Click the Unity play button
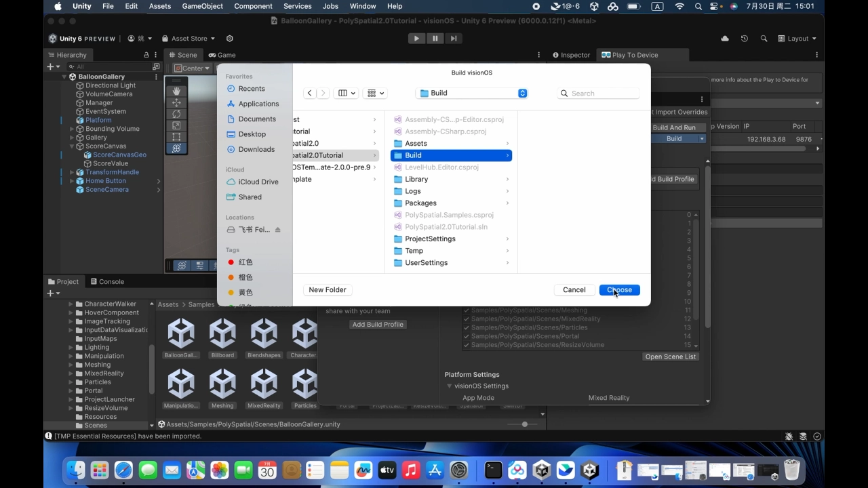868x488 pixels. [416, 39]
